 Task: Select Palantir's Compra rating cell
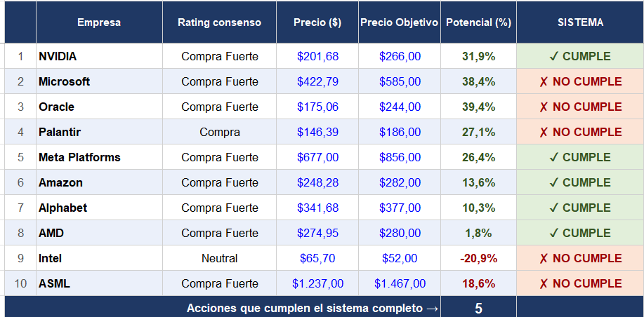click(x=219, y=132)
